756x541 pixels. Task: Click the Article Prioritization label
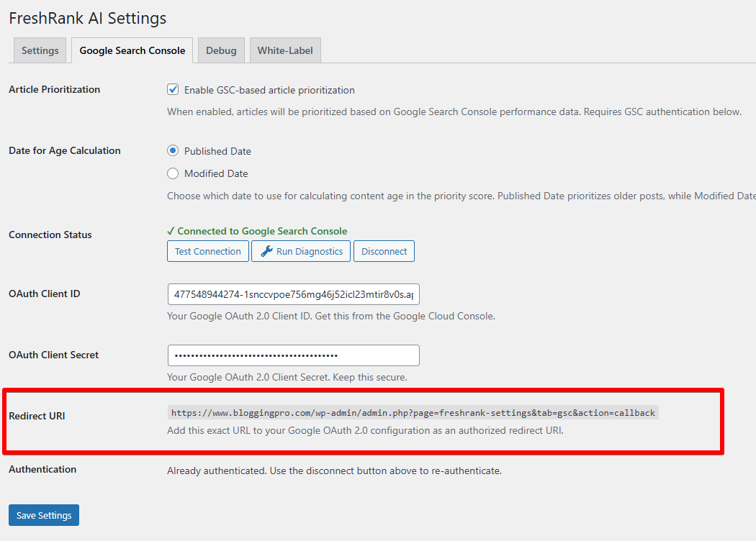click(55, 90)
